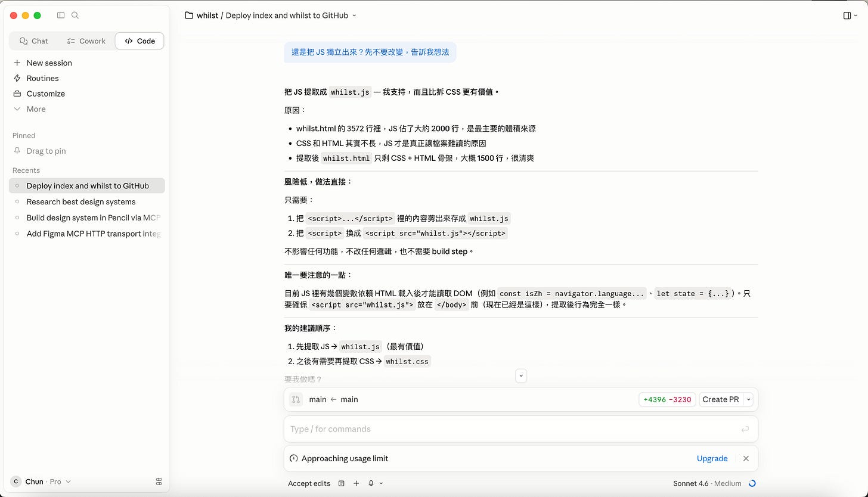This screenshot has height=497, width=868.
Task: Click the send arrow in the prompt box
Action: tap(745, 429)
